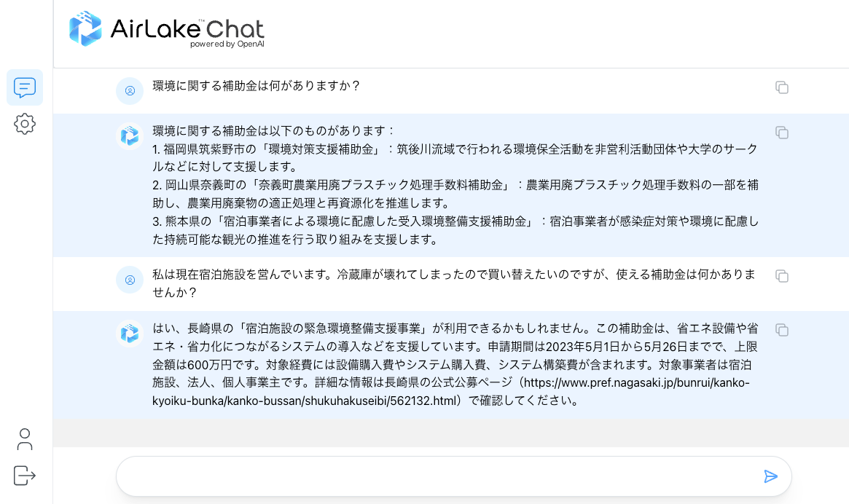This screenshot has height=504, width=849.
Task: Copy the Nagasaki 宿泊施設 subsidy reply
Action: click(782, 330)
